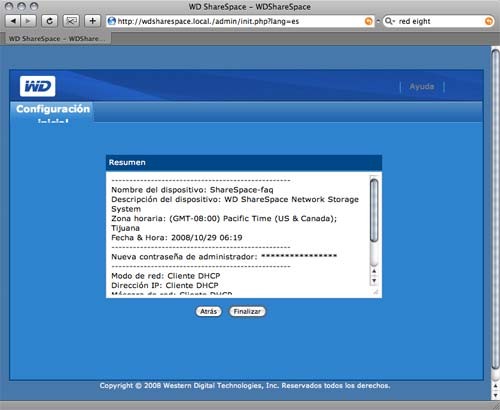Click the resize handle of Resumen textarea
Viewport: 500px width, 410px height.
point(376,292)
